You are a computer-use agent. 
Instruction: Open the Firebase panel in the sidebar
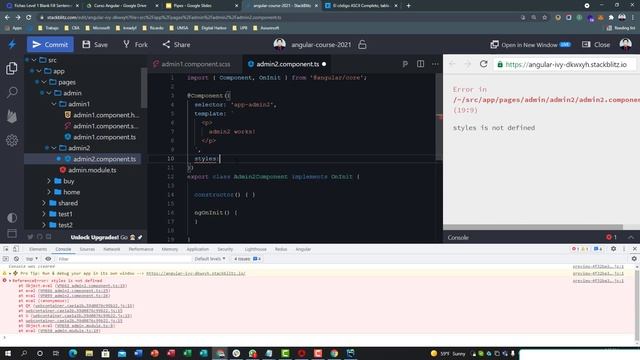pos(12,116)
